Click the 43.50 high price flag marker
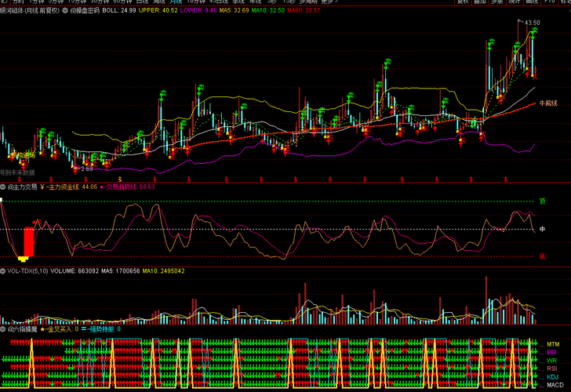 531,24
